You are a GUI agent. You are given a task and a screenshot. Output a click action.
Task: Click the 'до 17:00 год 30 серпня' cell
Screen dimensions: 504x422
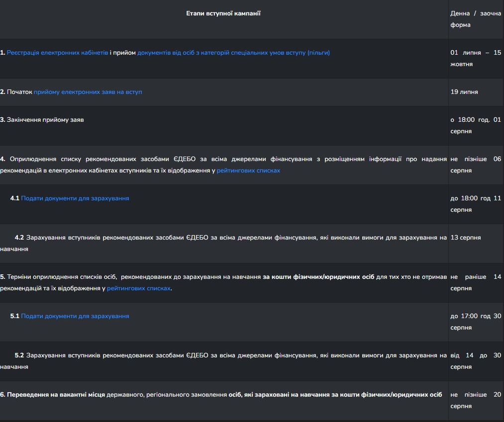click(476, 322)
